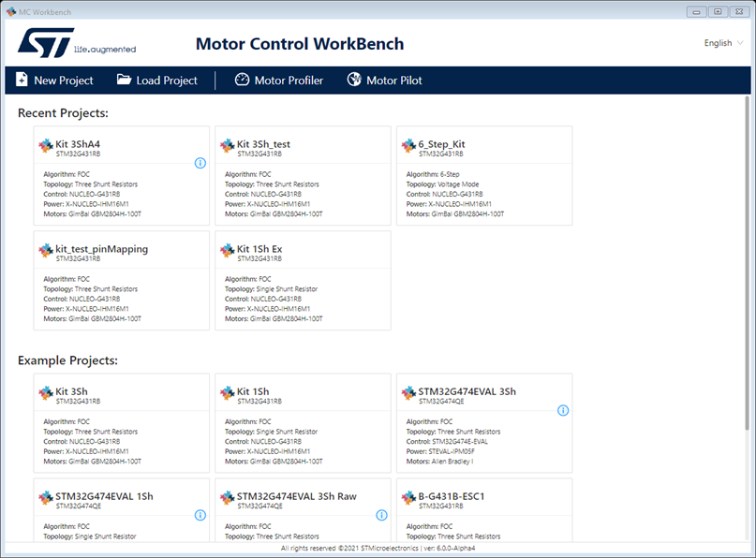The width and height of the screenshot is (756, 558).
Task: Maximize the MC Workbench window
Action: (x=718, y=12)
